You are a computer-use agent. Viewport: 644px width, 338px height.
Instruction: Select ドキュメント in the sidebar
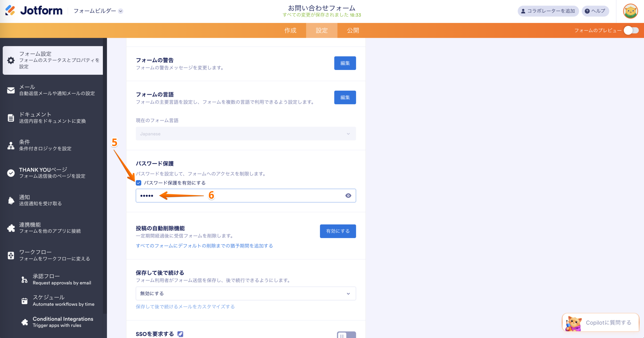53,118
